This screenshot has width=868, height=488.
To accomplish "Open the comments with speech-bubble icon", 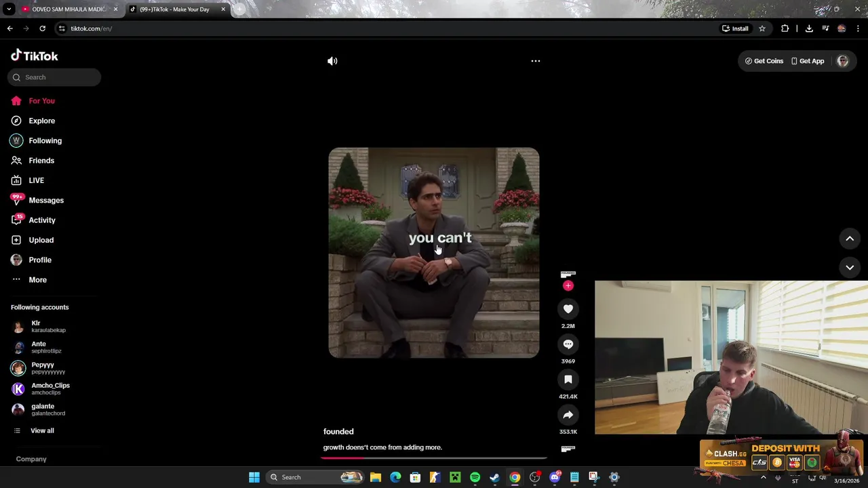I will (x=568, y=344).
